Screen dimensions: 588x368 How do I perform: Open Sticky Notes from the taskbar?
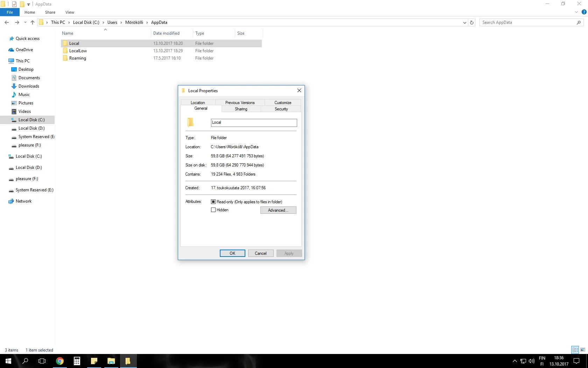click(x=94, y=361)
